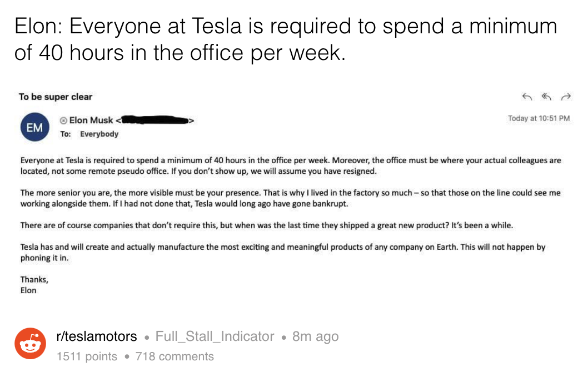This screenshot has width=588, height=372.
Task: Open the r/teslamotors subreddit link
Action: (x=97, y=336)
